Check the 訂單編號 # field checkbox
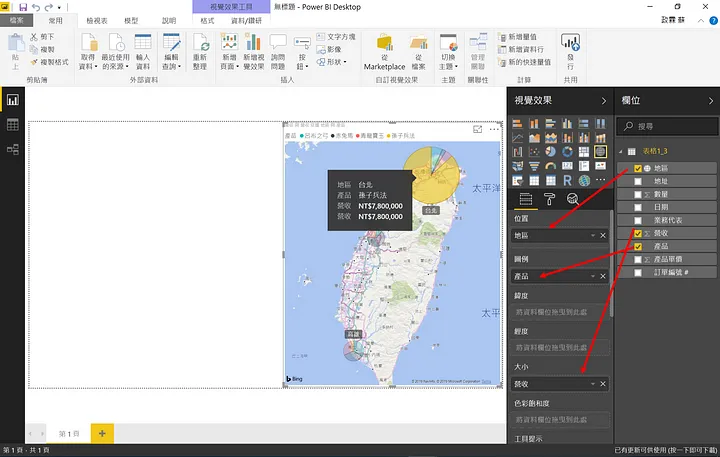The width and height of the screenshot is (720, 457). pos(638,273)
